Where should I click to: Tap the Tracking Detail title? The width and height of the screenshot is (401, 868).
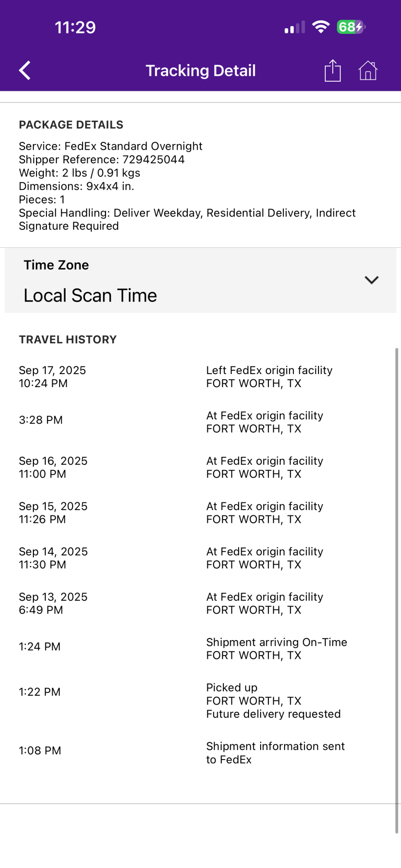pos(201,71)
